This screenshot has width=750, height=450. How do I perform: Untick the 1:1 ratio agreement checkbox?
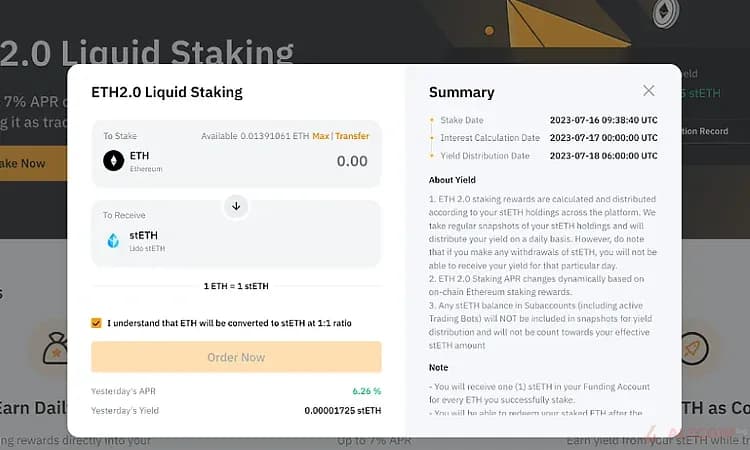(x=96, y=323)
